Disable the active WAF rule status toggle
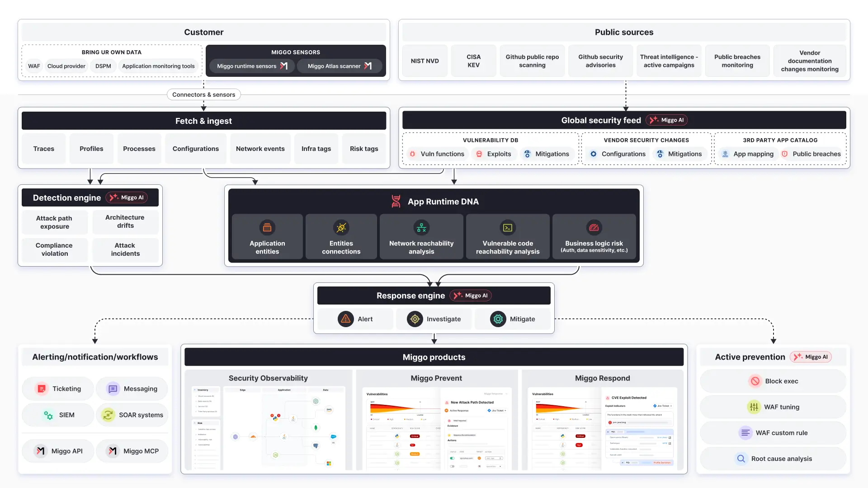The height and width of the screenshot is (488, 868). click(x=452, y=458)
